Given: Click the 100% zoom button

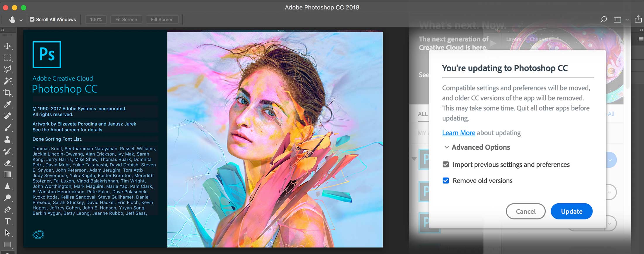Looking at the screenshot, I should tap(96, 20).
